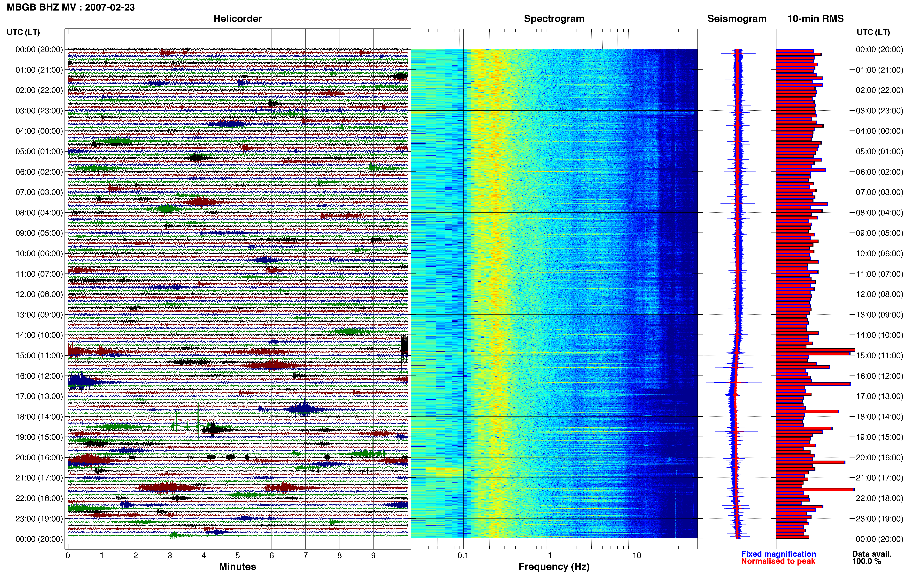This screenshot has width=924, height=578.
Task: Click left time label '20:00 (16:00)'
Action: click(39, 458)
